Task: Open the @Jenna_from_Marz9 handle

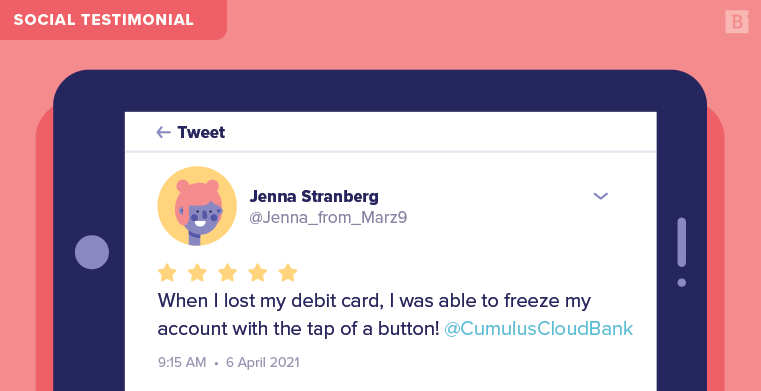Action: click(328, 218)
